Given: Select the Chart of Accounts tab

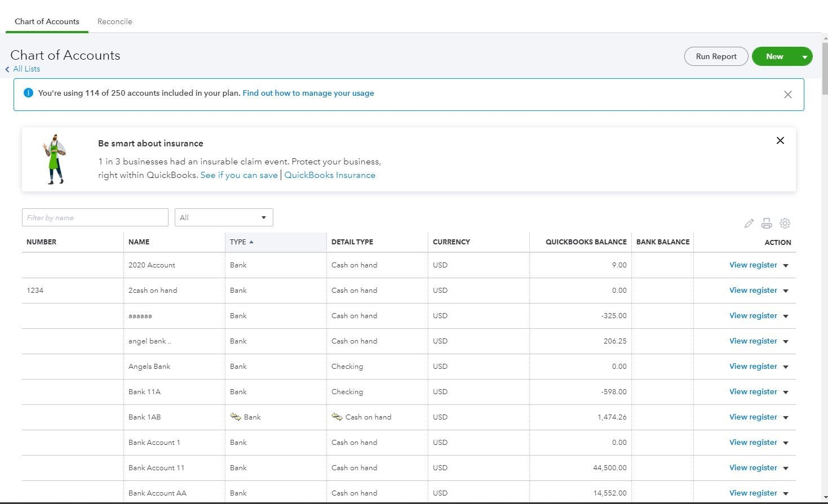Looking at the screenshot, I should (x=47, y=21).
